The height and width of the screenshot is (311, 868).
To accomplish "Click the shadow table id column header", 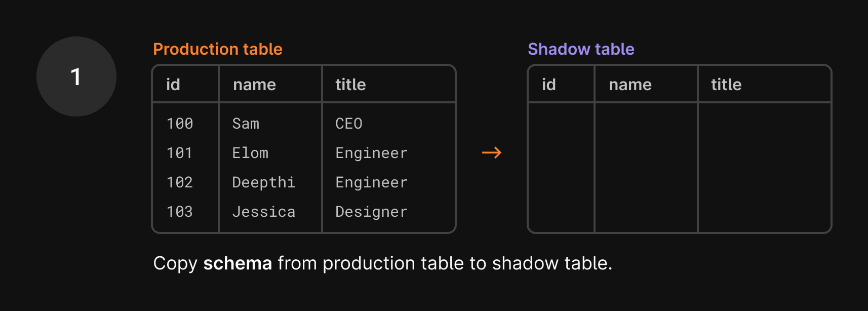I will [x=549, y=85].
